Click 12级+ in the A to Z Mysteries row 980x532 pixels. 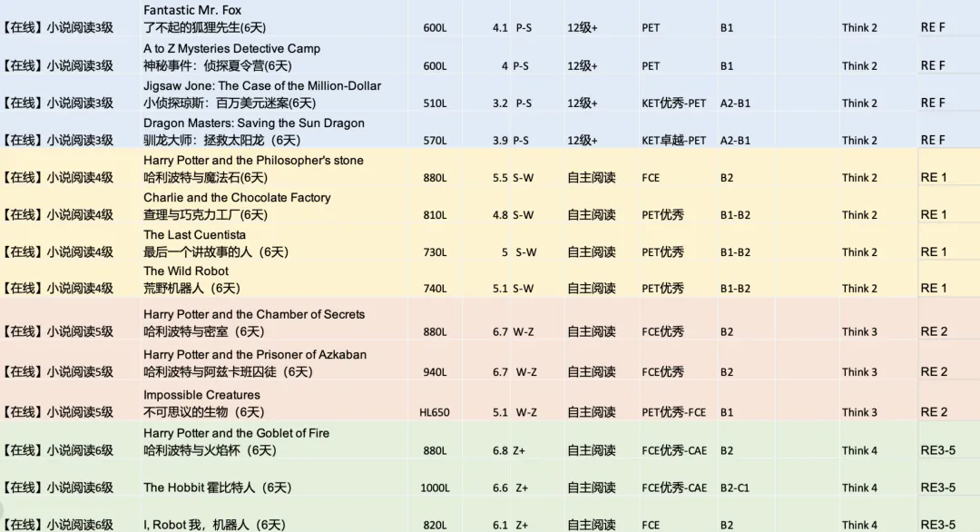click(x=583, y=65)
